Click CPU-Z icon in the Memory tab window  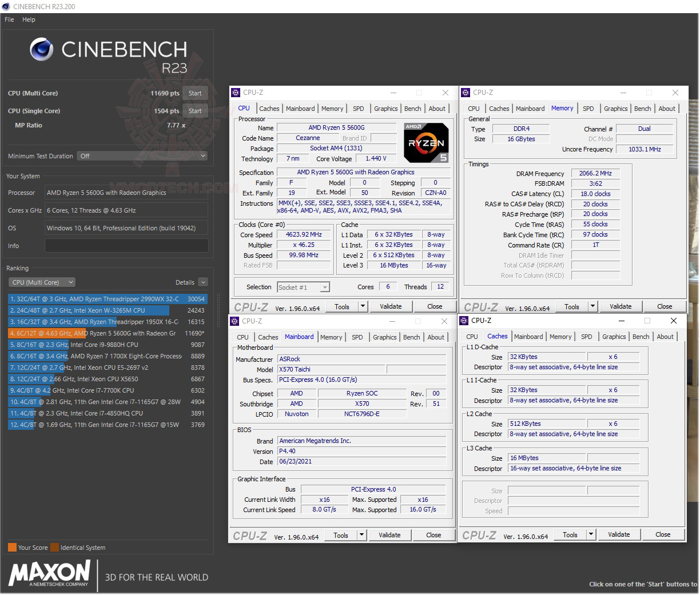point(466,93)
